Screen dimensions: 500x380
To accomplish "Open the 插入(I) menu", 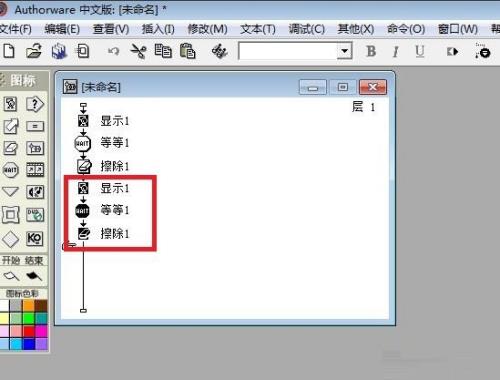I will coord(158,29).
